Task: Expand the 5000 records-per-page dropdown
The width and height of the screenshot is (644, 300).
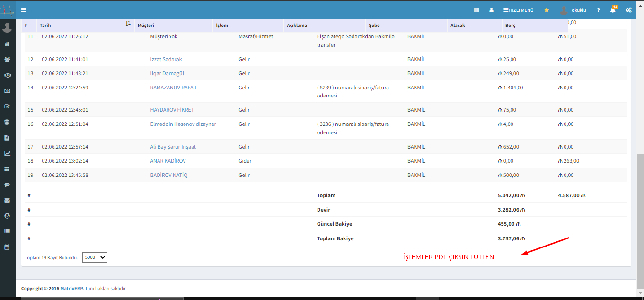Action: click(95, 257)
